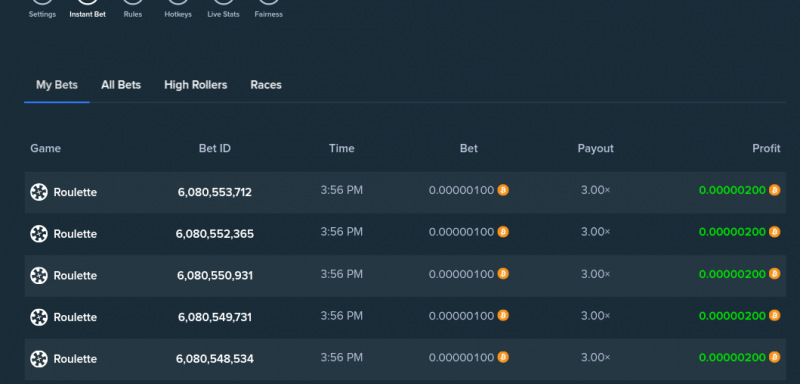Click the Bitcoin icon beside bet amount, row 6,080,553,712
Screen dimensions: 800x384
point(503,190)
